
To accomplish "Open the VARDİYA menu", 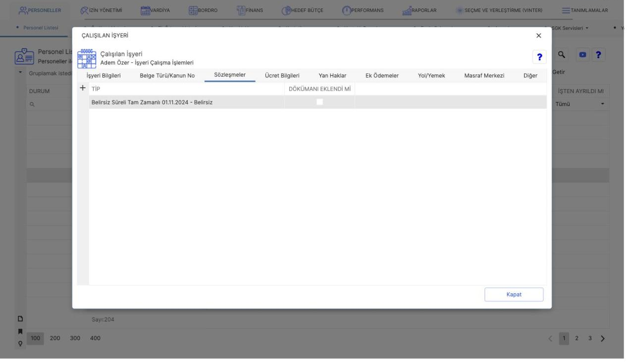I will point(155,10).
